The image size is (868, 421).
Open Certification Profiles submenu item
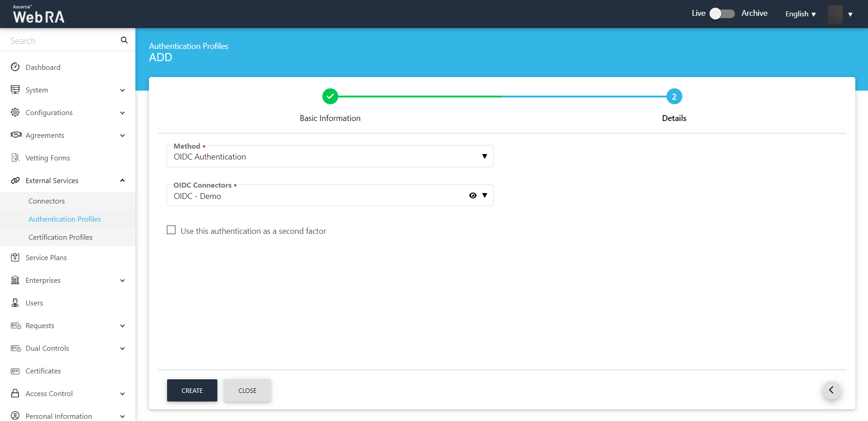[x=60, y=237]
